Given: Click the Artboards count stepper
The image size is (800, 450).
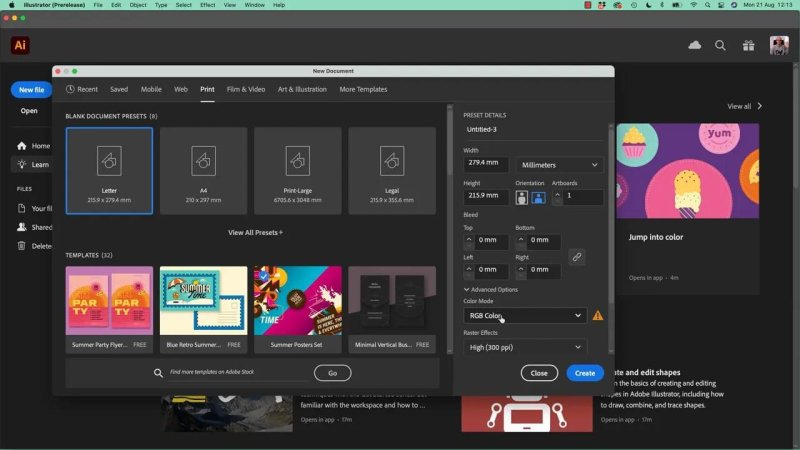Looking at the screenshot, I should [x=557, y=198].
